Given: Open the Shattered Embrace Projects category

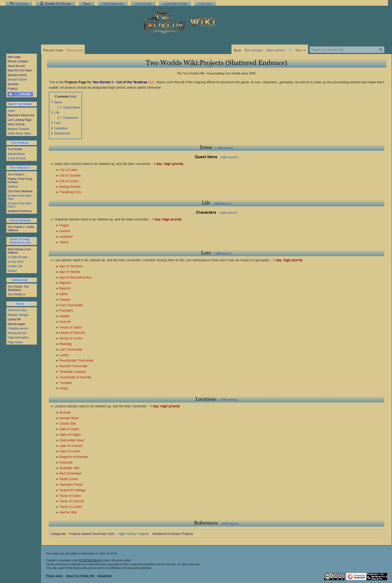Looking at the screenshot, I should (172, 534).
